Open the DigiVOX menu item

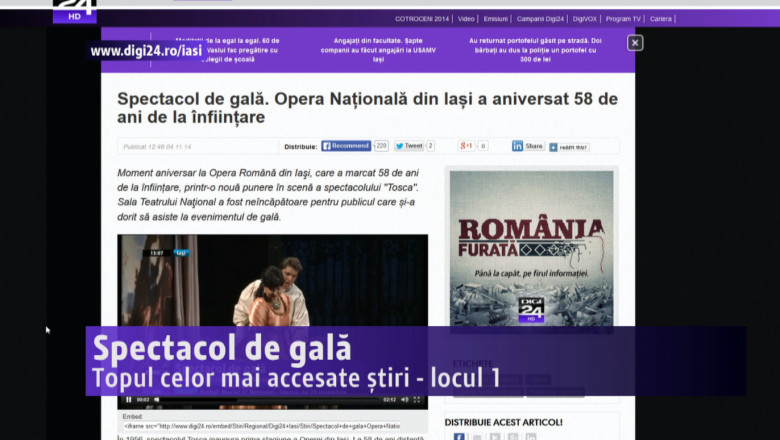(585, 19)
